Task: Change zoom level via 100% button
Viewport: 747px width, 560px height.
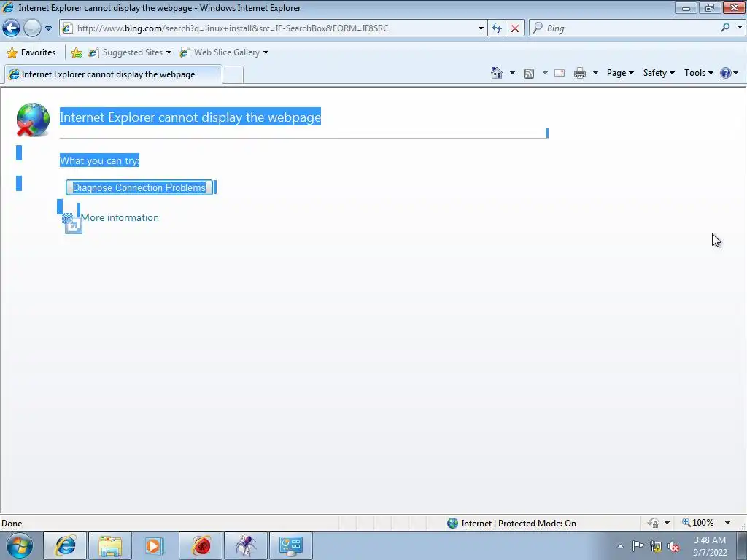Action: 698,523
